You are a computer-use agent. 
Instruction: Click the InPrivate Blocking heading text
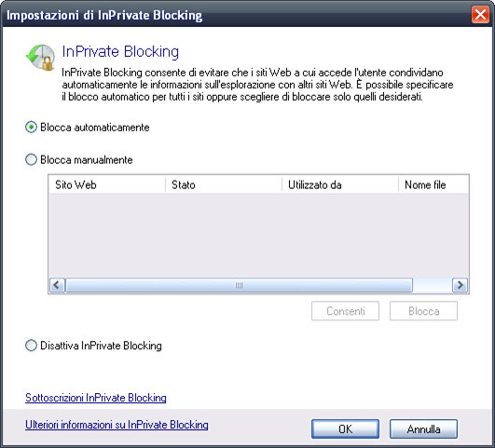pyautogui.click(x=120, y=52)
